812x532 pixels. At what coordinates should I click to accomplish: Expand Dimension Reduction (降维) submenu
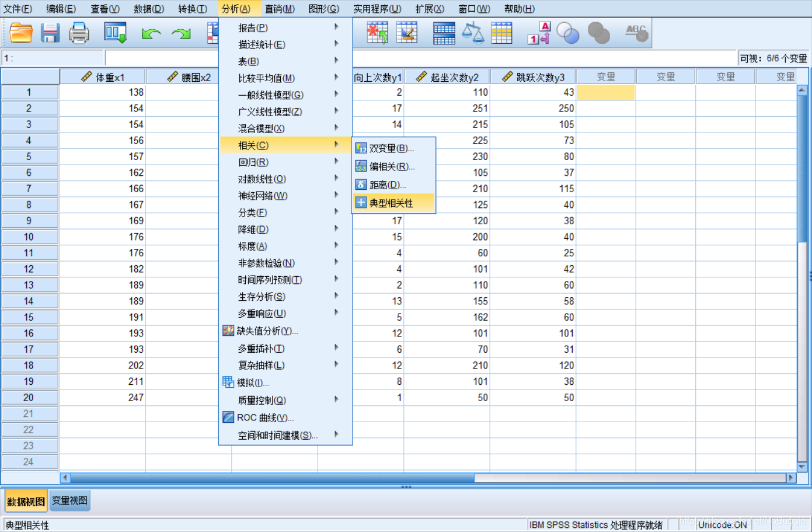[285, 230]
